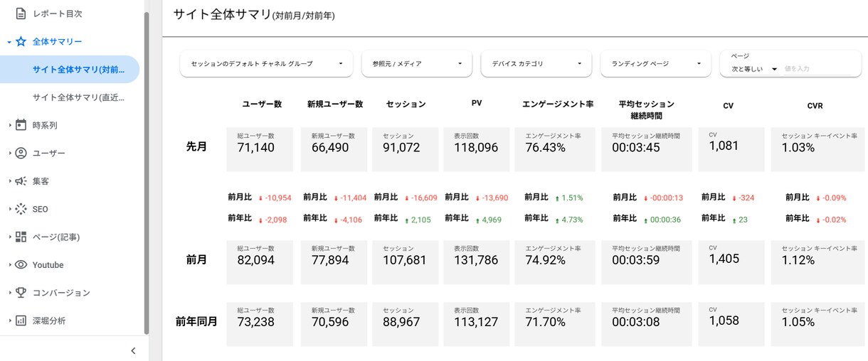The image size is (868, 361).
Task: Click the 先月 CV value 1,081
Action: [x=724, y=145]
